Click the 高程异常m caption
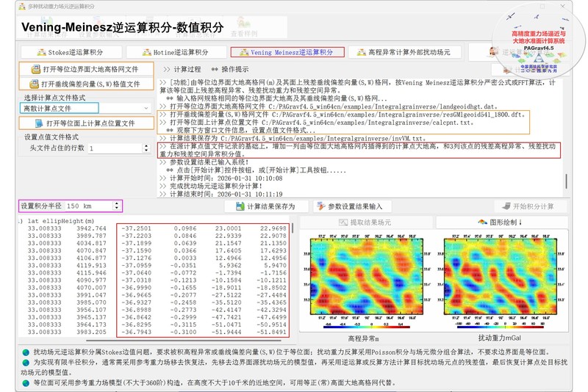Screen dimensions: 588x392 pos(363,338)
